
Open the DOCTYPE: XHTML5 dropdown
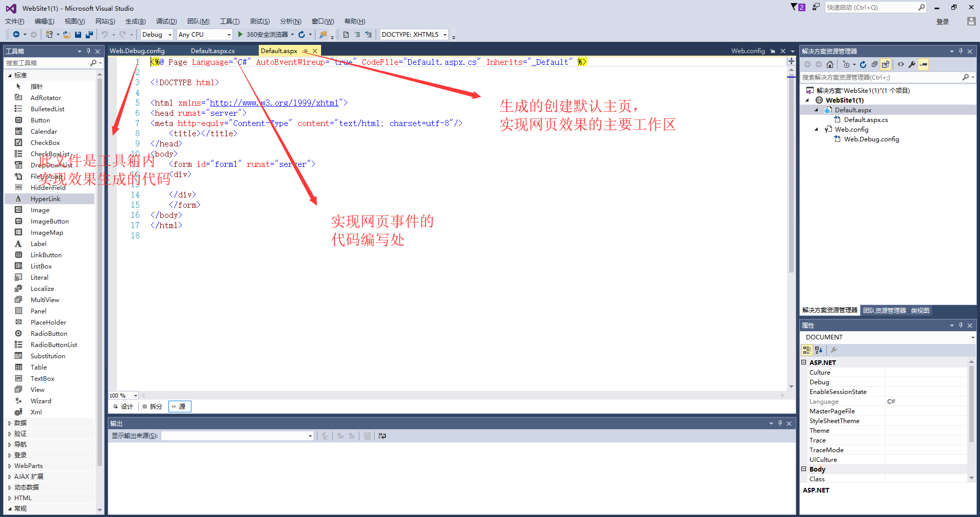point(413,34)
